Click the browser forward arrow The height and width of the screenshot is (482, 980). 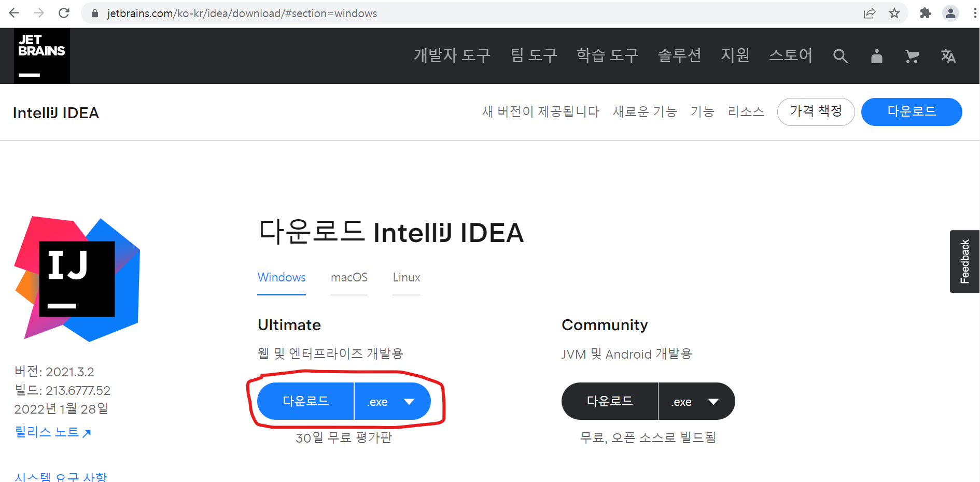tap(39, 13)
